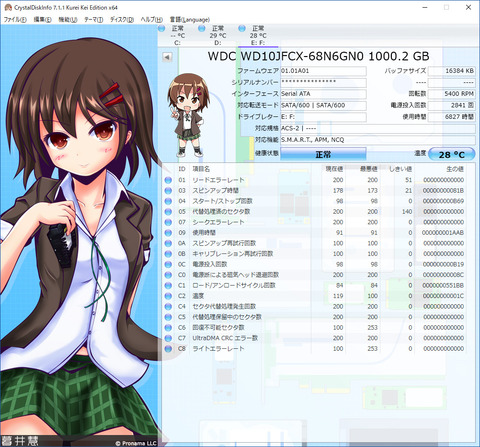The width and height of the screenshot is (480, 447).
Task: Click the rotation rate field 5400 RPM
Action: point(451,94)
